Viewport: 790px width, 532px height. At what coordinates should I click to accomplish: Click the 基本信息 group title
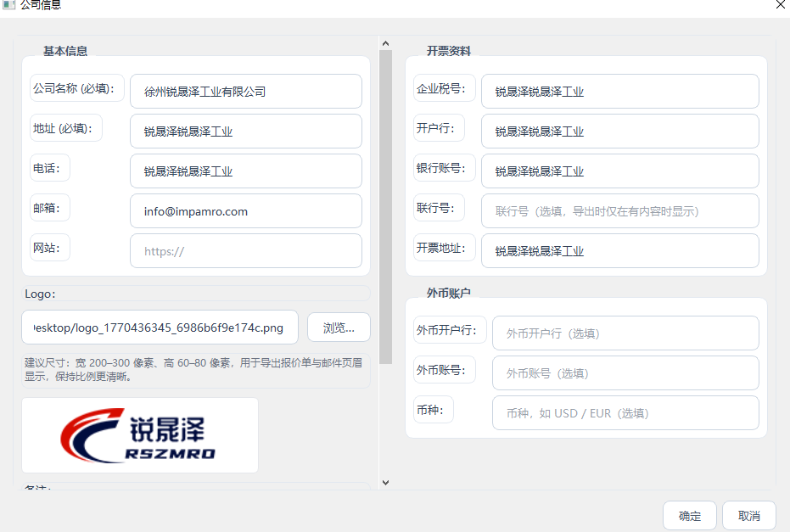[x=65, y=51]
